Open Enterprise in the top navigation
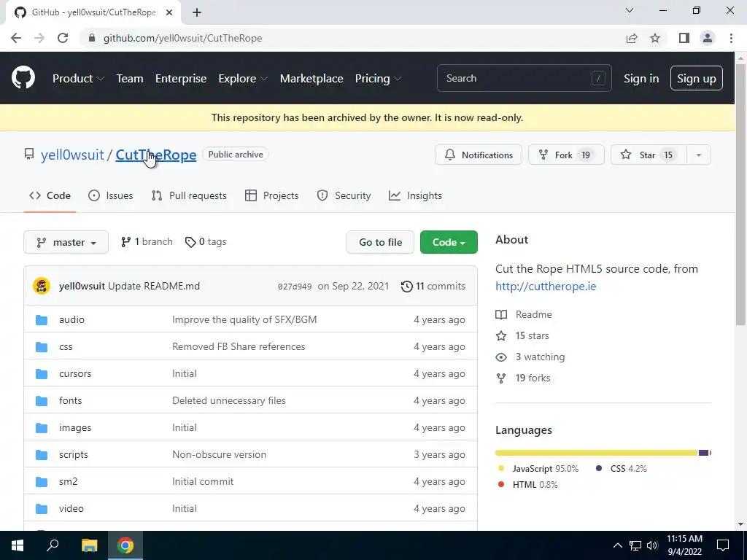Image resolution: width=747 pixels, height=560 pixels. (x=181, y=79)
